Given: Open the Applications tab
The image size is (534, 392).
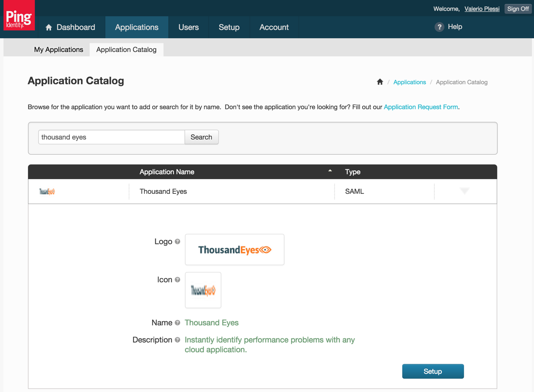Looking at the screenshot, I should click(x=137, y=27).
